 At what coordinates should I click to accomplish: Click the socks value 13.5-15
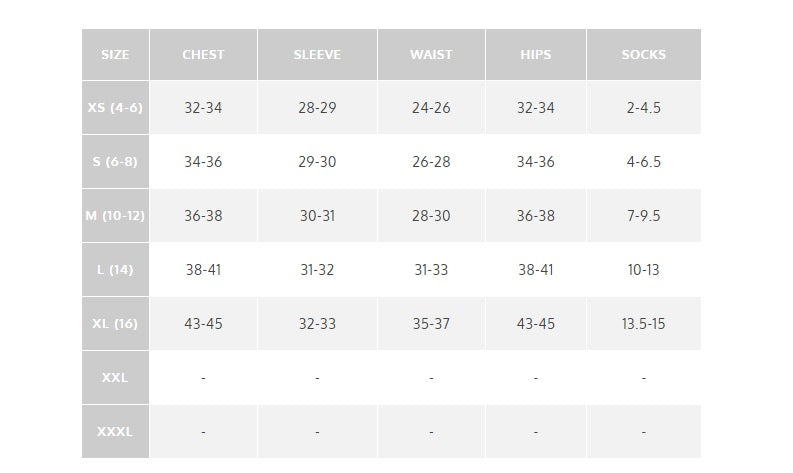644,324
